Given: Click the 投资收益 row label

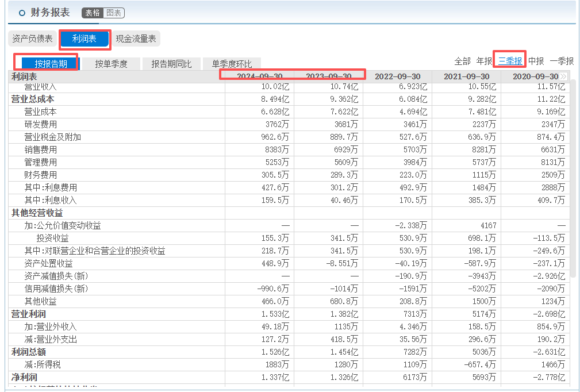Looking at the screenshot, I should pos(52,238).
